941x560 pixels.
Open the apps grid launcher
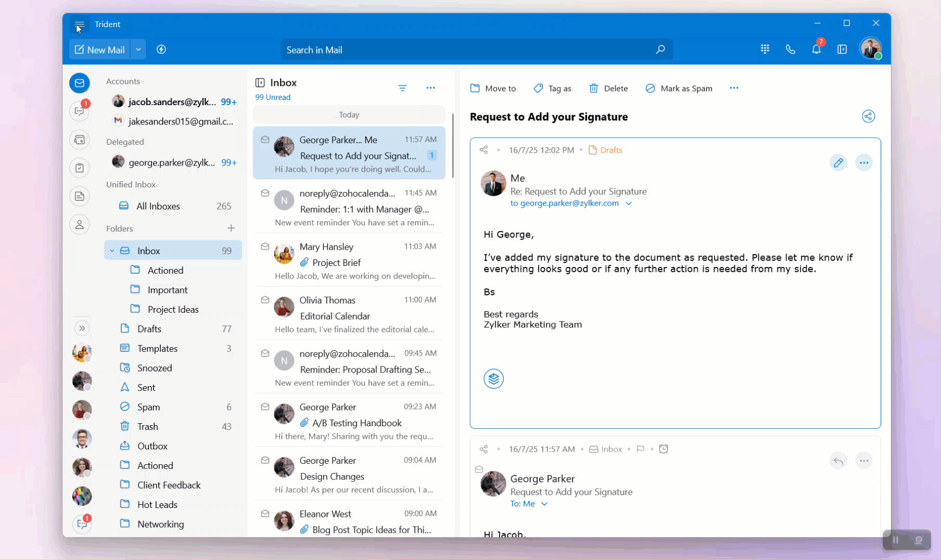tap(765, 49)
